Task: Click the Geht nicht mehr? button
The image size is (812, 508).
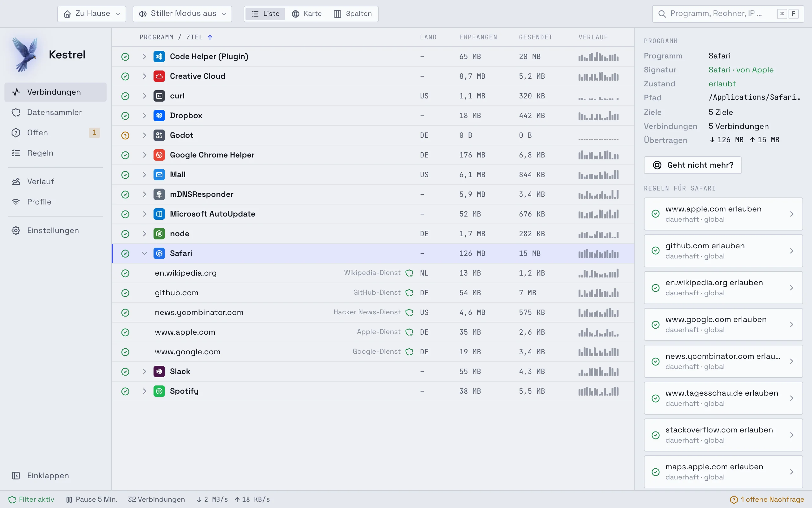Action: click(692, 165)
